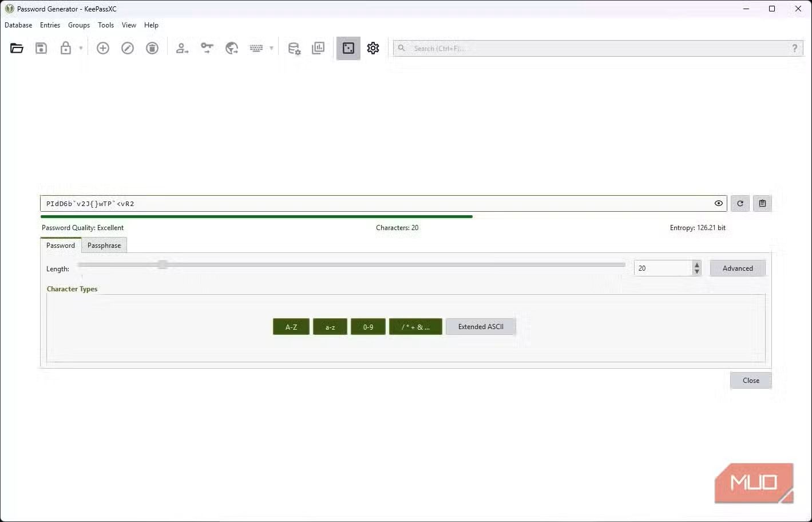The image size is (812, 522).
Task: Open database reports icon in toolbar
Action: (318, 49)
